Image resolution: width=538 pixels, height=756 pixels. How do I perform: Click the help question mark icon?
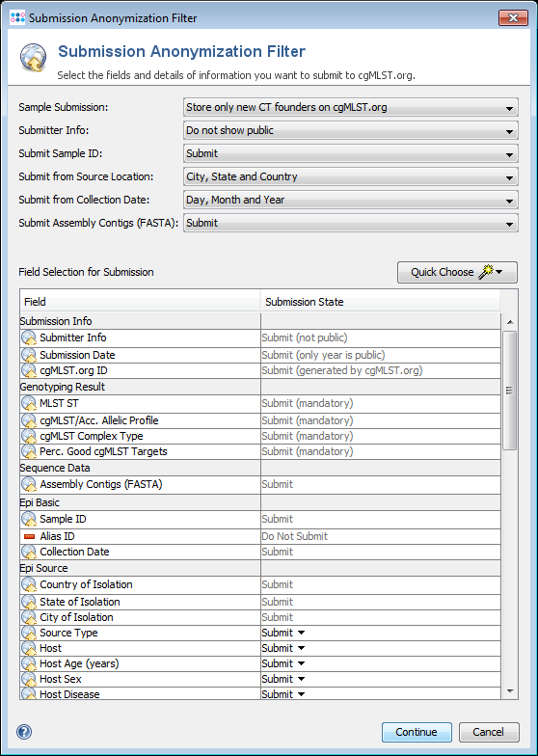coord(24,732)
